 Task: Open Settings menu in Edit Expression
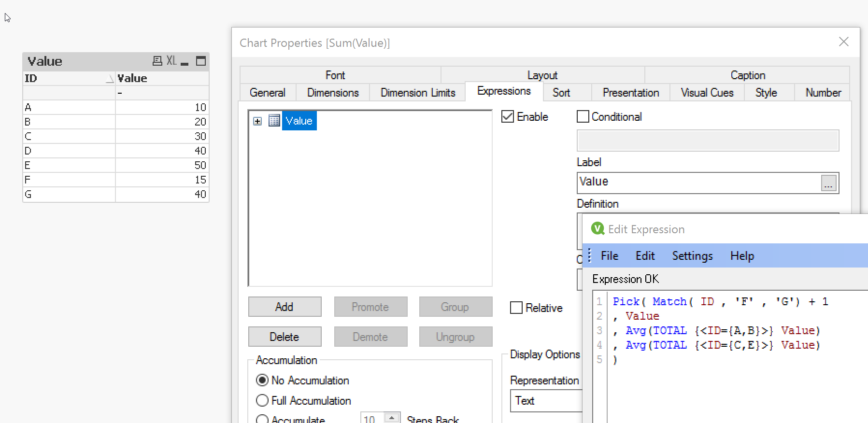[x=692, y=256]
